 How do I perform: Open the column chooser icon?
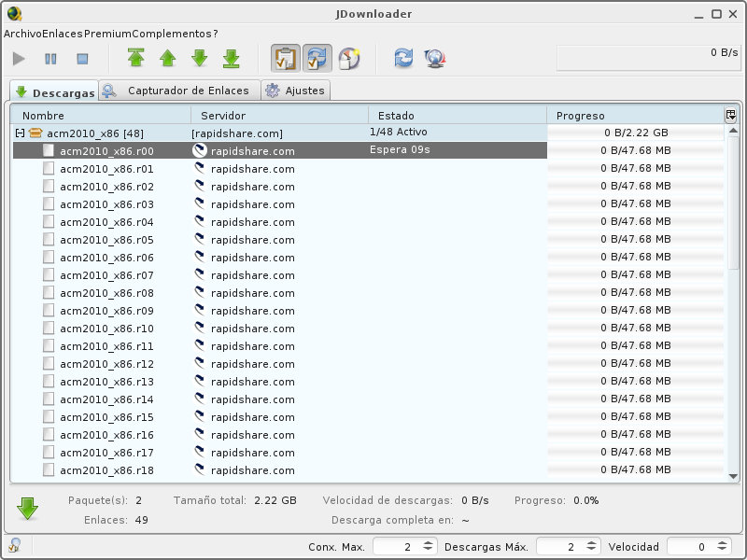[x=730, y=115]
